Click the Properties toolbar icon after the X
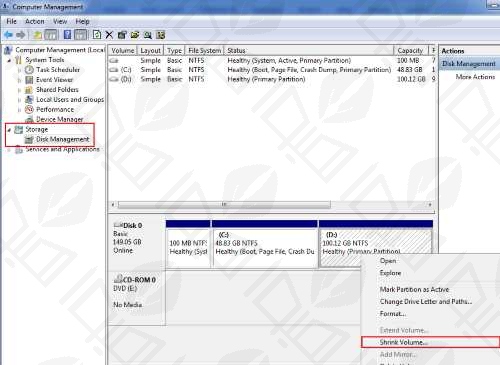This screenshot has height=365, width=500. coord(122,35)
